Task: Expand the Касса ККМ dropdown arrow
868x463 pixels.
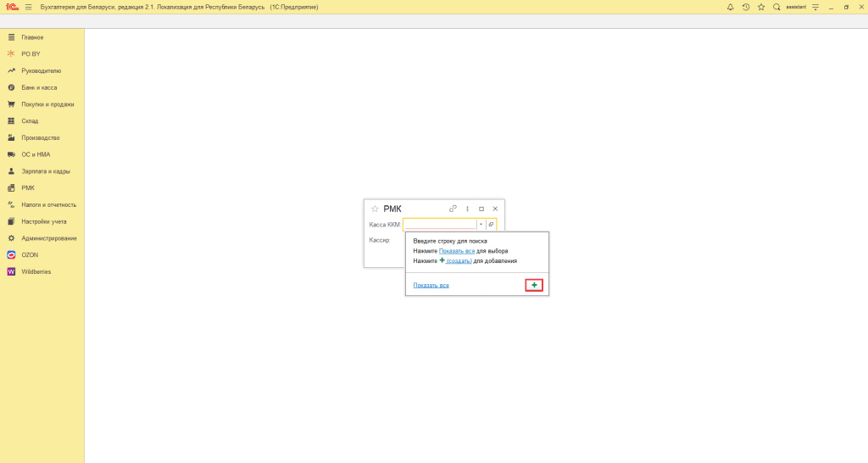Action: pos(481,225)
